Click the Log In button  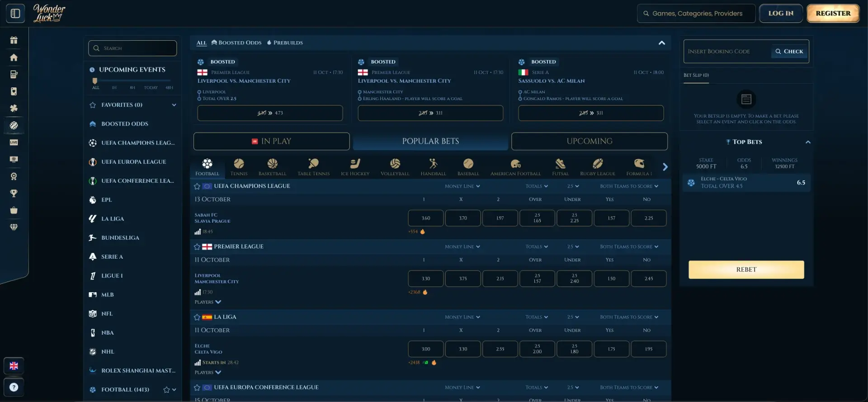click(781, 13)
